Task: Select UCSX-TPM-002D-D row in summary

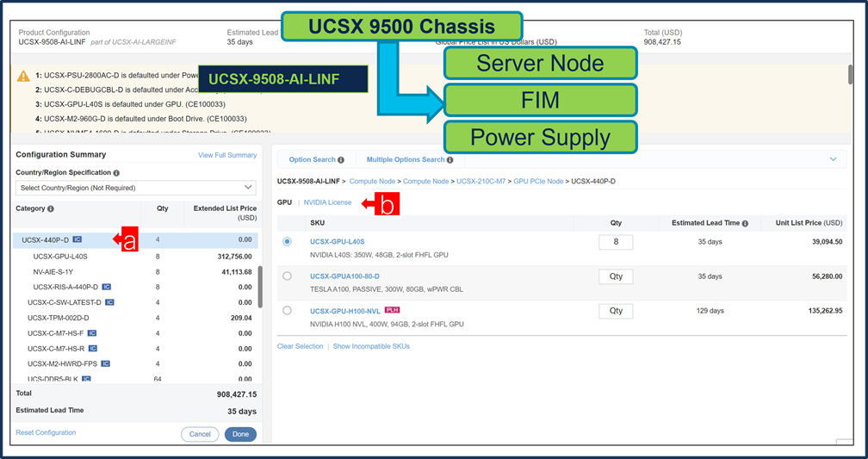Action: click(x=135, y=318)
